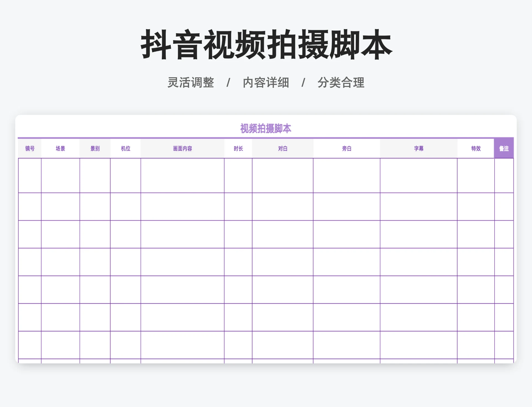Screen dimensions: 532x407
Task: Select the 画面内容 column header
Action: click(x=183, y=148)
